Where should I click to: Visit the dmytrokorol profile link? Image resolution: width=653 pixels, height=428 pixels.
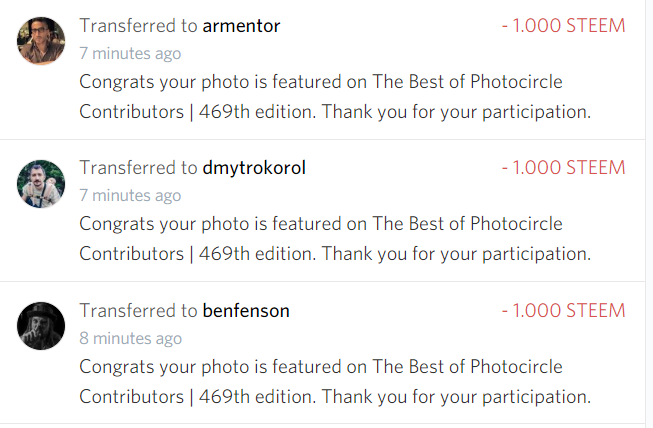[x=254, y=168]
